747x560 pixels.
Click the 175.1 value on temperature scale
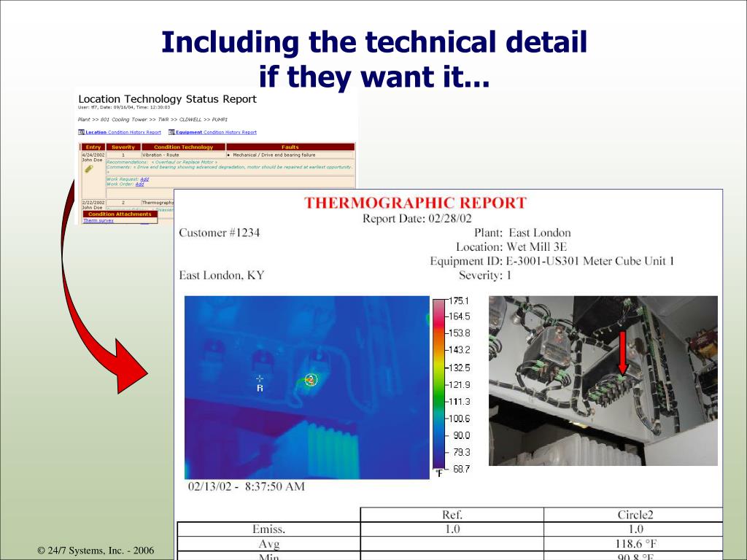point(460,301)
